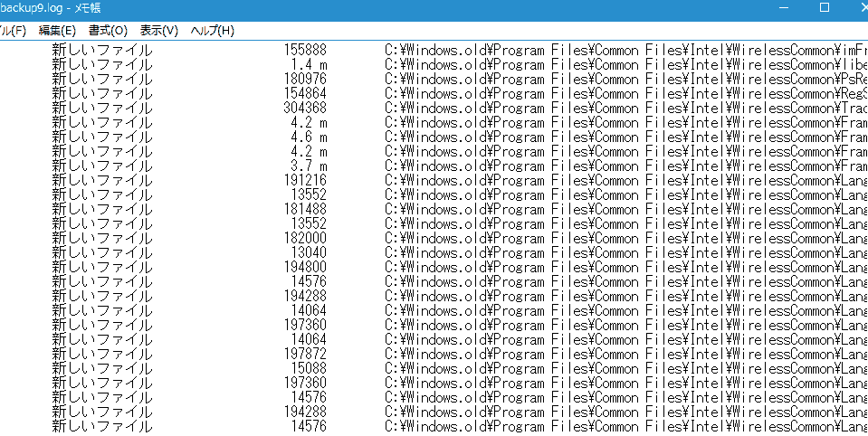This screenshot has height=436, width=868.
Task: Click the file path in the 154864 row
Action: pos(625,93)
